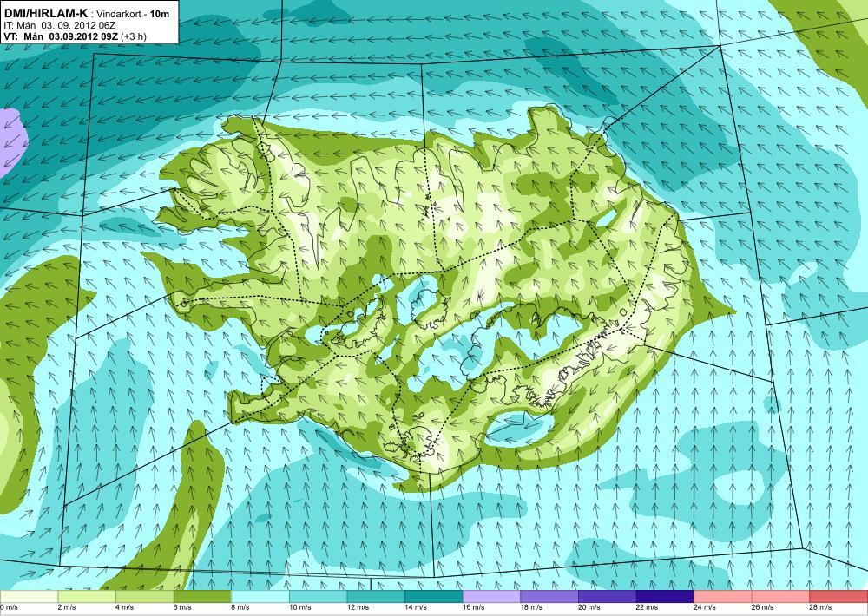Click the "2 m/s" legend label

[67, 607]
